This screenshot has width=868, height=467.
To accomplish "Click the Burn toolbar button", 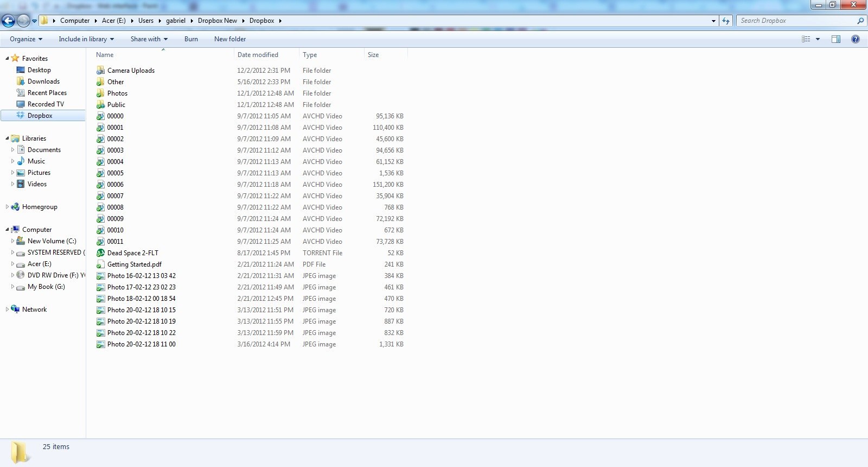I will tap(191, 39).
